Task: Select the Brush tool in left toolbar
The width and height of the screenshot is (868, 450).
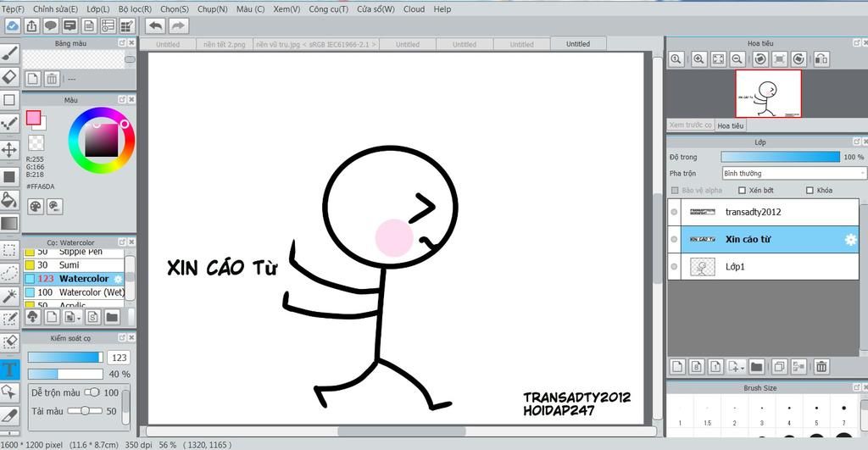Action: 9,53
